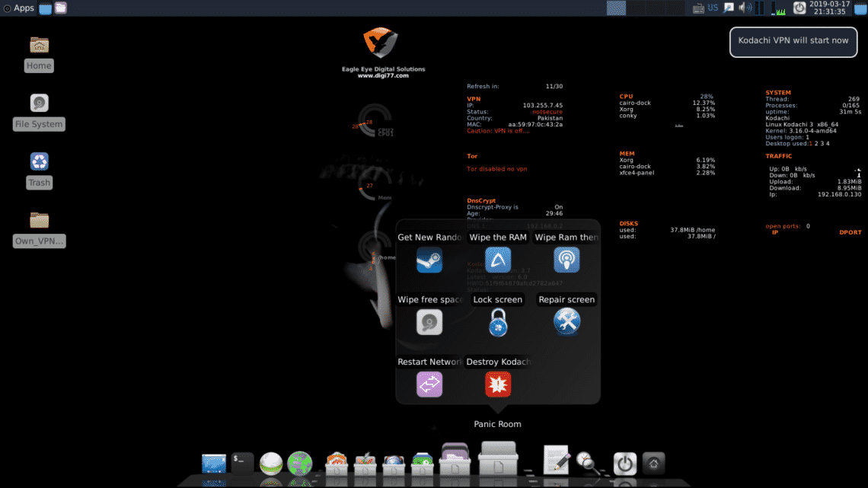Image resolution: width=868 pixels, height=488 pixels.
Task: Open the terminal from the dock
Action: 242,462
